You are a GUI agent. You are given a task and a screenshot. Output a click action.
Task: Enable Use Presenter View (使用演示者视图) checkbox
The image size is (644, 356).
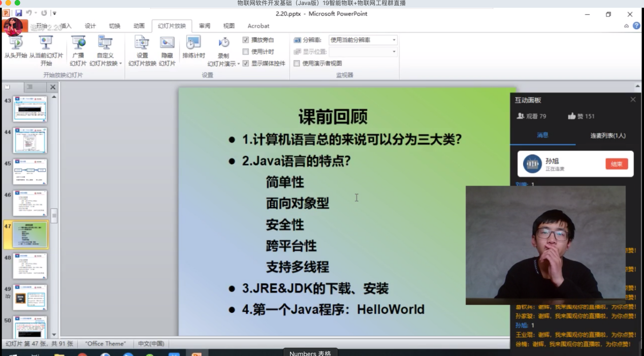pyautogui.click(x=297, y=63)
